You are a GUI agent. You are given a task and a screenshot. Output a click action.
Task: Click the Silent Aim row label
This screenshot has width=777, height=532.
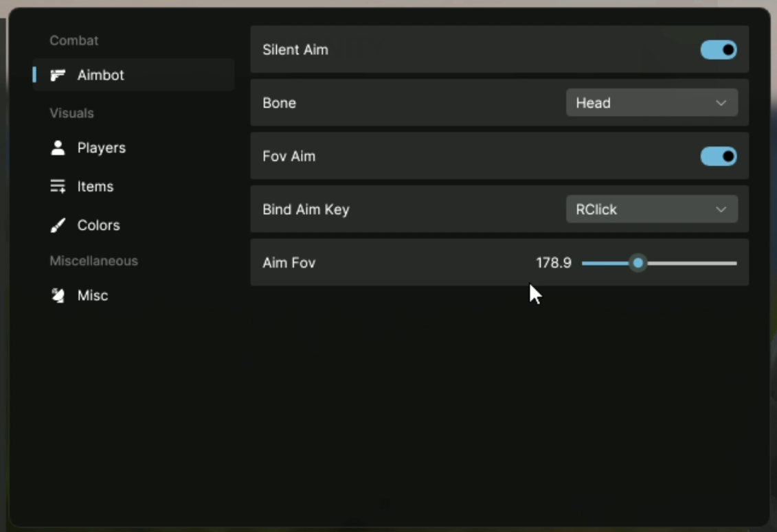point(295,50)
